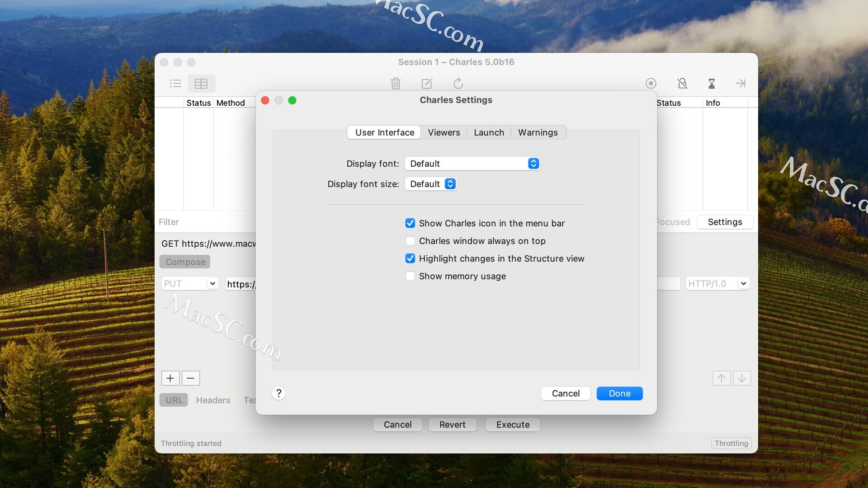Select the sequence table view icon
Image resolution: width=868 pixels, height=488 pixels.
(201, 84)
